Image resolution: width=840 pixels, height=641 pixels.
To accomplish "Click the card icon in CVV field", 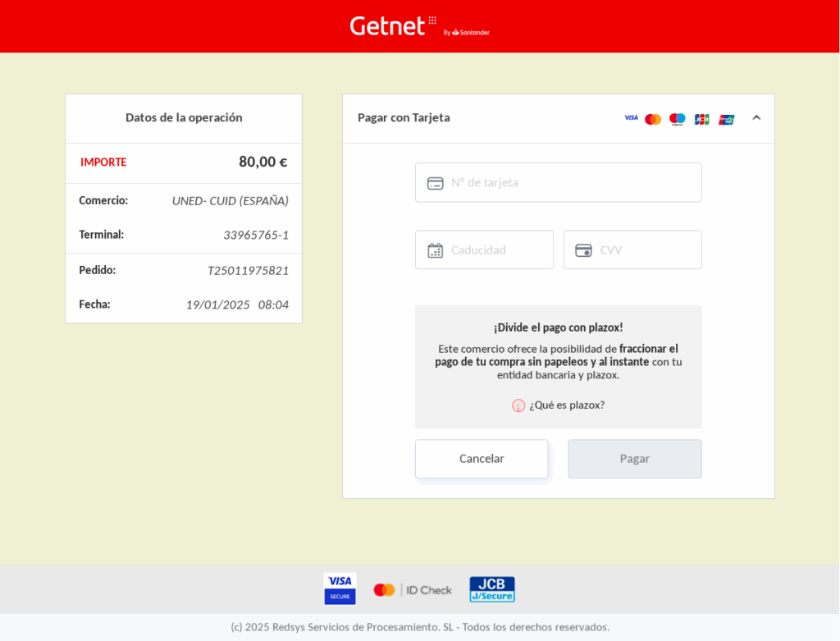I will click(x=583, y=250).
